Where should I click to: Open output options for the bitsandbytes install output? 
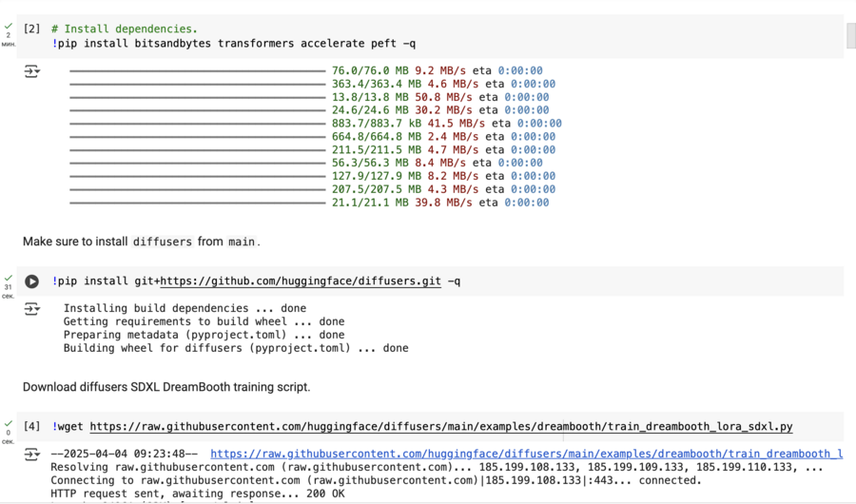coord(31,71)
